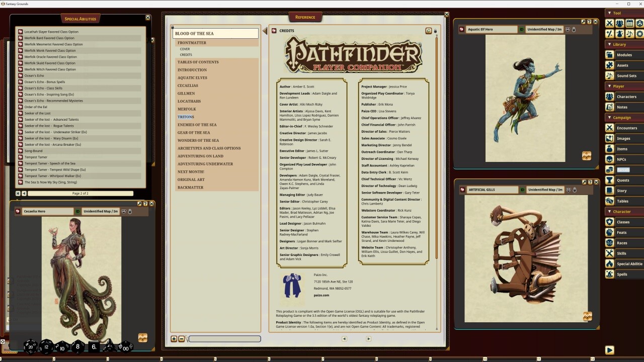Click the next page arrow in the Credits reader
The width and height of the screenshot is (644, 362).
[369, 339]
